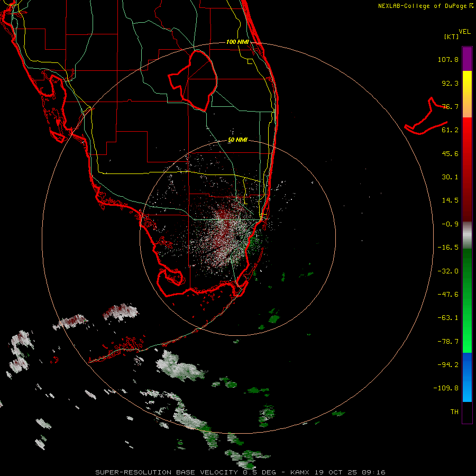Click the 92.3 value on the velocity scale

[x=450, y=83]
